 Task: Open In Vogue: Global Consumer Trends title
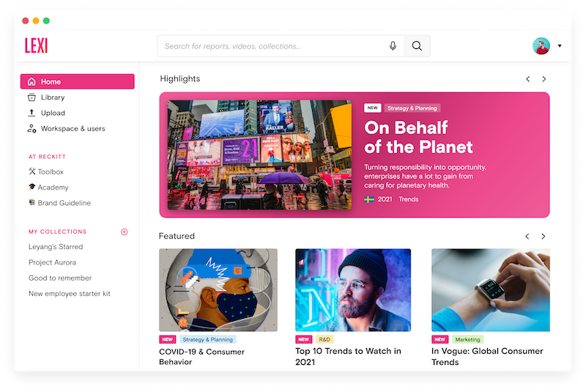click(x=487, y=357)
